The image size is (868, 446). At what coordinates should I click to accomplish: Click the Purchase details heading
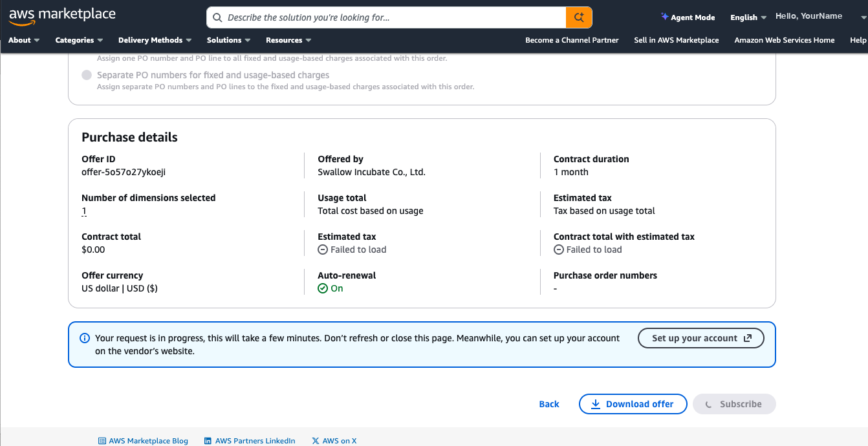point(129,137)
